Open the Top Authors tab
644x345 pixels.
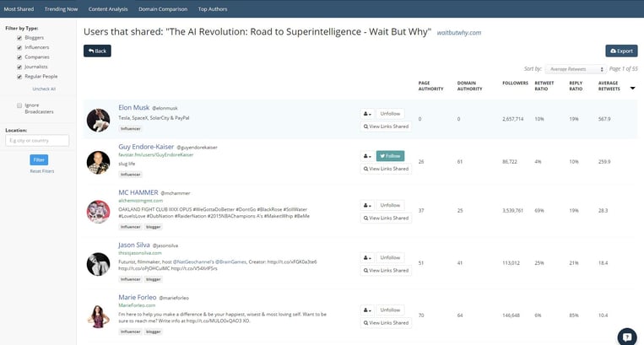pos(213,9)
